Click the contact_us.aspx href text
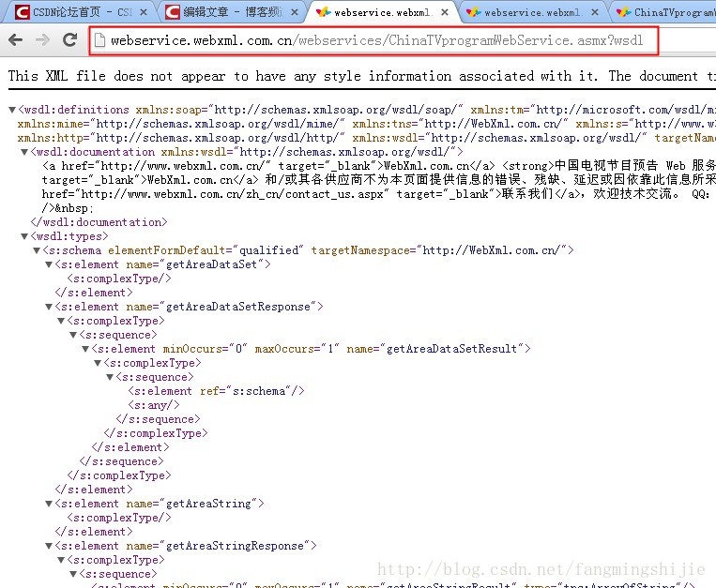 click(235, 194)
